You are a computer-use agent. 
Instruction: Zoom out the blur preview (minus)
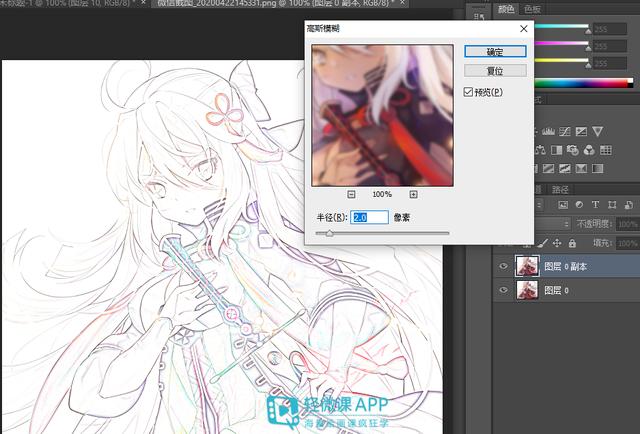pos(351,194)
